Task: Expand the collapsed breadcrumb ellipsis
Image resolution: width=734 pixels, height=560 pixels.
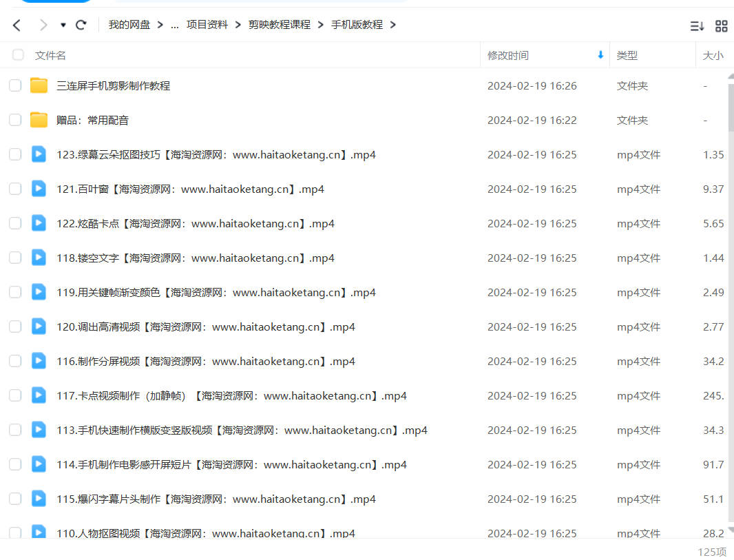Action: 175,25
